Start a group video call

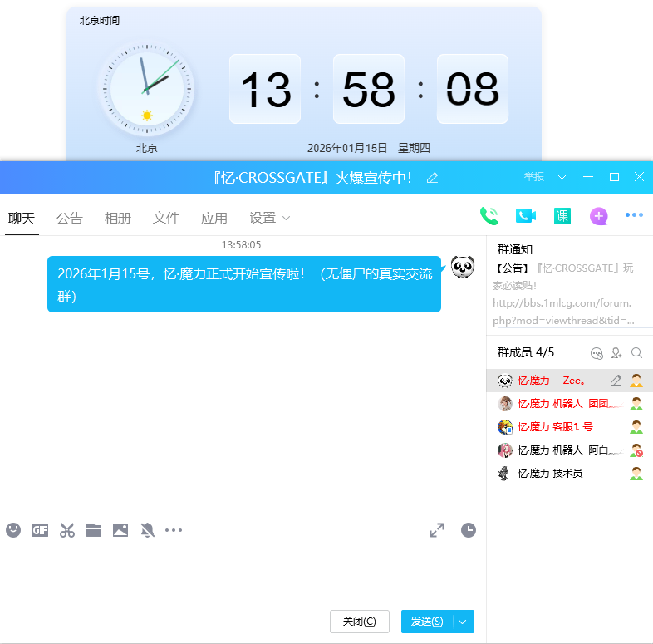coord(526,216)
